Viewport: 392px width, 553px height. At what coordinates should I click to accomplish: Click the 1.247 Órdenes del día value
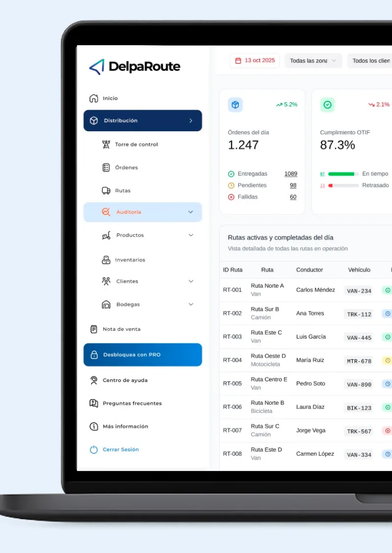243,145
